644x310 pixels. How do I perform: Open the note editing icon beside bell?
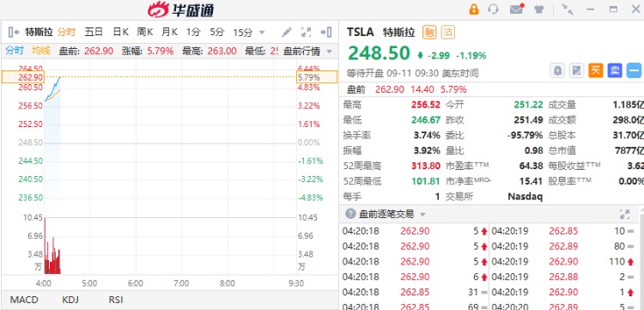pyautogui.click(x=577, y=70)
